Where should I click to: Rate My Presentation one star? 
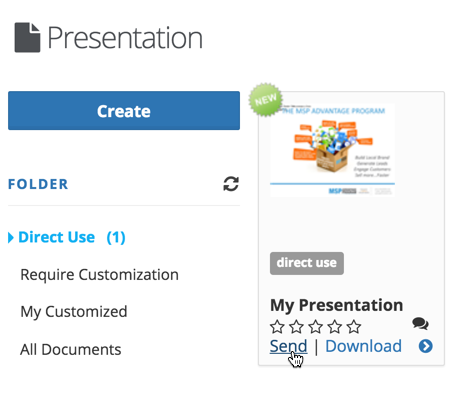[277, 327]
